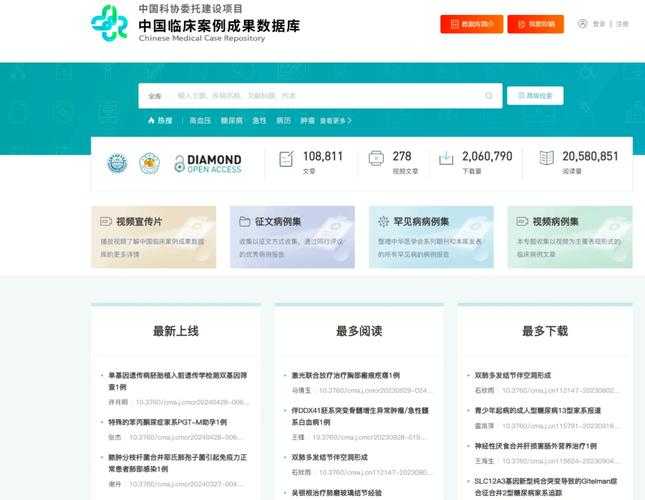
Task: Open the 视频病例集 card
Action: click(x=570, y=237)
